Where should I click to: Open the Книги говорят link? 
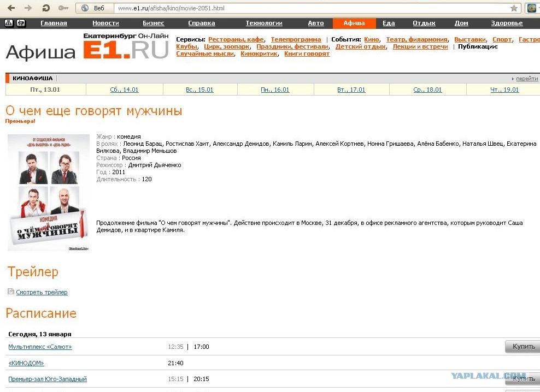click(307, 54)
